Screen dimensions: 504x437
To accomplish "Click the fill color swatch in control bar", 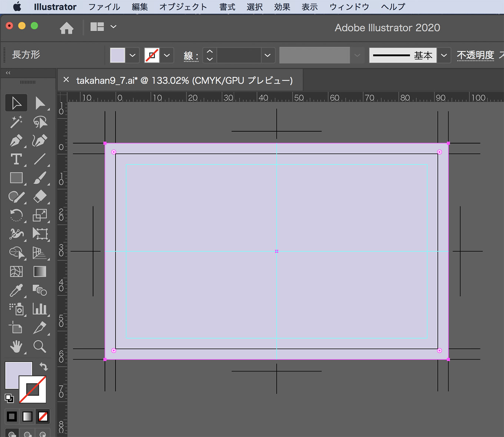I will (117, 55).
